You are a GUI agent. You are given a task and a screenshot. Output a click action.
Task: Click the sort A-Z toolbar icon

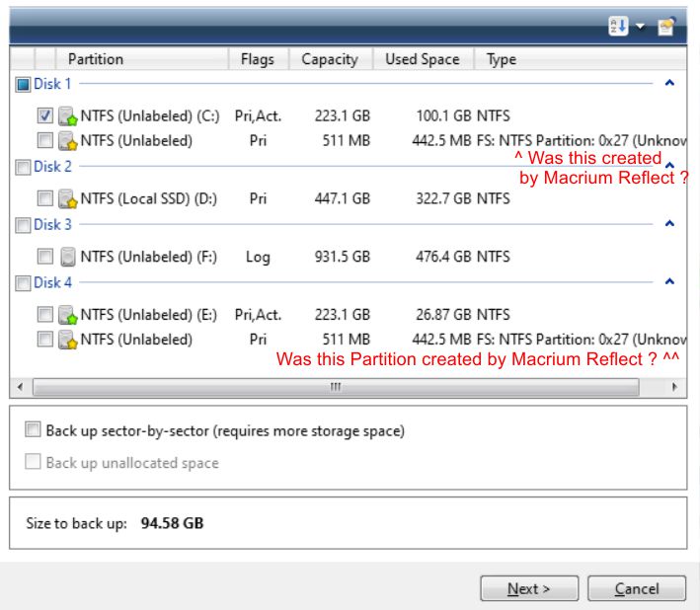click(x=618, y=26)
